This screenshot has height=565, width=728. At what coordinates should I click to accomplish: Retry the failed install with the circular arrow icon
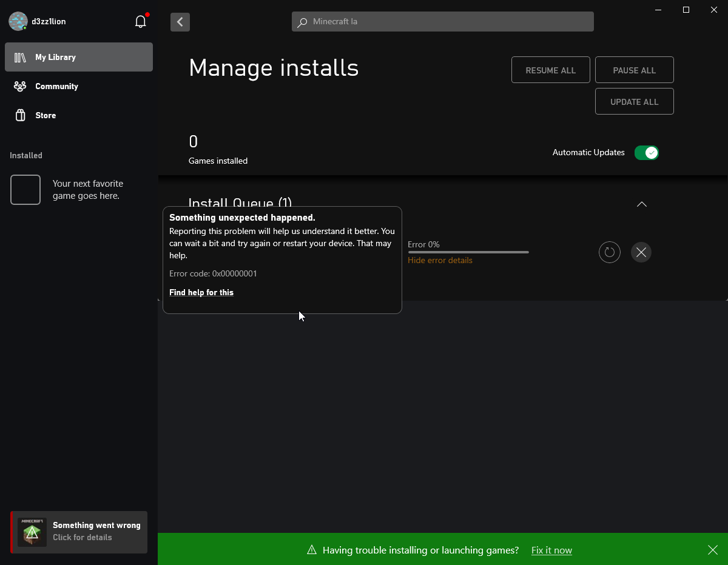[x=609, y=252]
